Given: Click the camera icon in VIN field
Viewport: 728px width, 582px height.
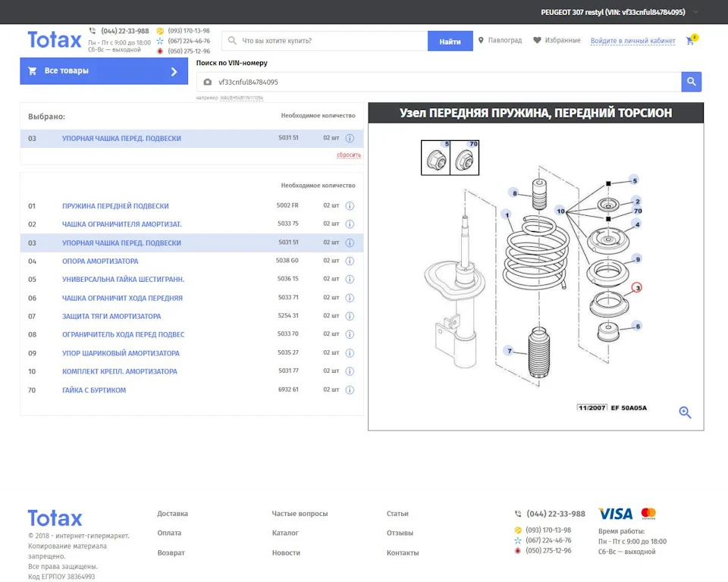Looking at the screenshot, I should coord(208,82).
